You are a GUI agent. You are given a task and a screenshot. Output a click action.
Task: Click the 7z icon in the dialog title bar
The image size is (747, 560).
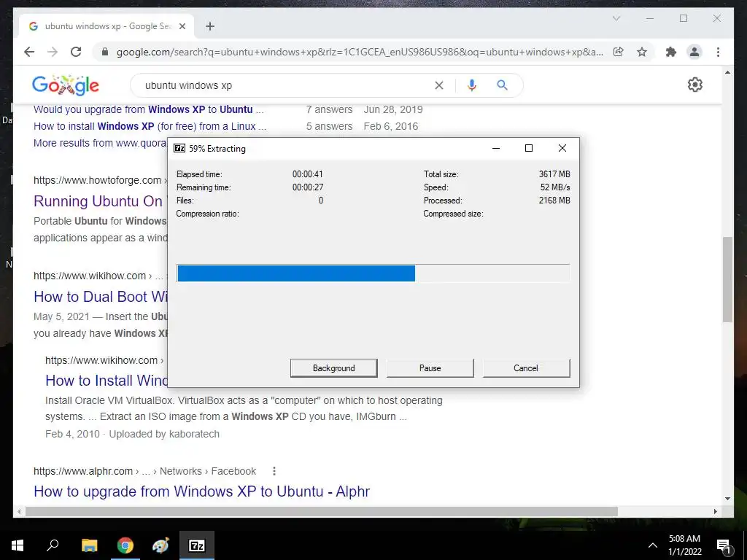pos(179,148)
